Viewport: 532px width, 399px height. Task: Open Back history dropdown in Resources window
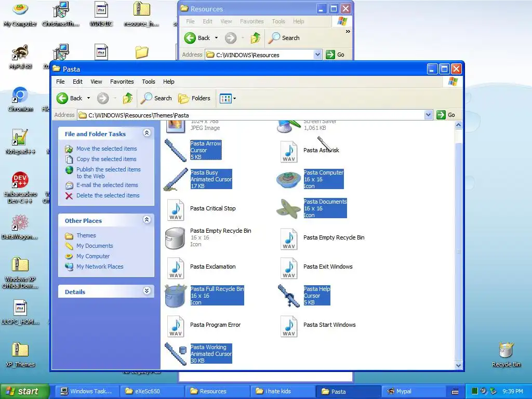coord(216,37)
